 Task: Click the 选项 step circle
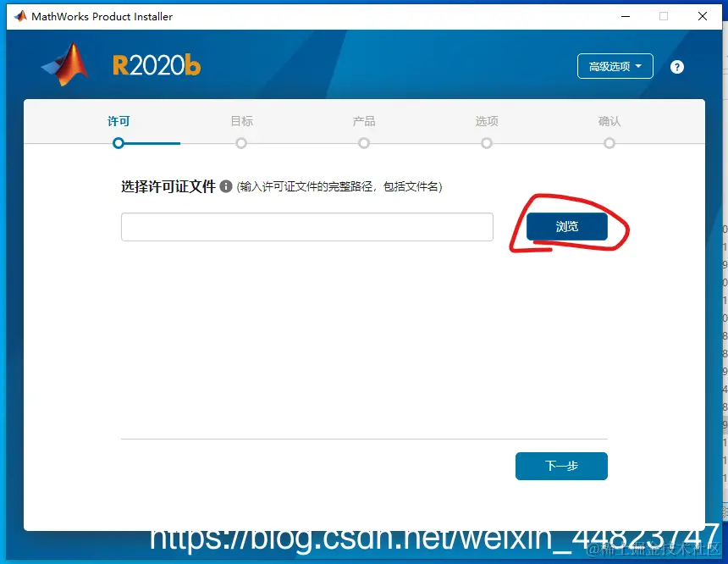click(x=486, y=144)
